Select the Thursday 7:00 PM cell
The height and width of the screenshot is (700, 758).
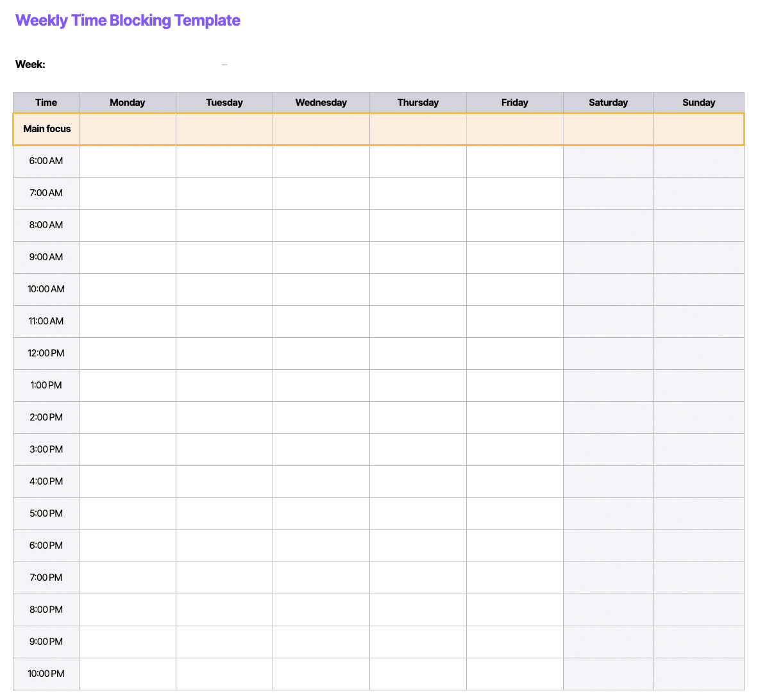click(x=418, y=578)
